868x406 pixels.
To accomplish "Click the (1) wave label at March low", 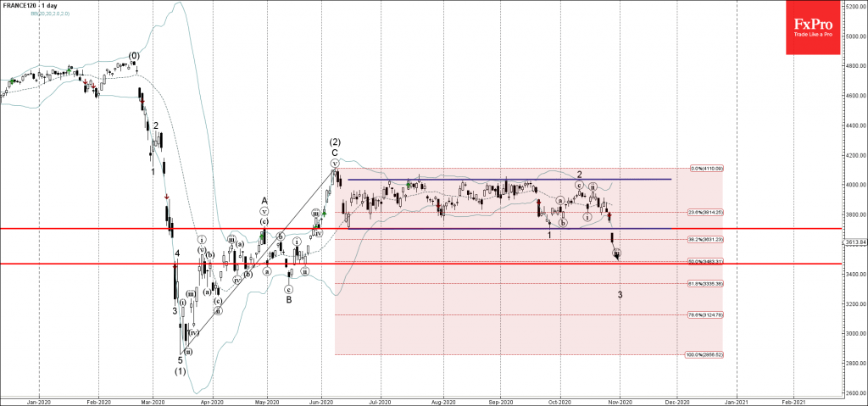I will coord(180,371).
